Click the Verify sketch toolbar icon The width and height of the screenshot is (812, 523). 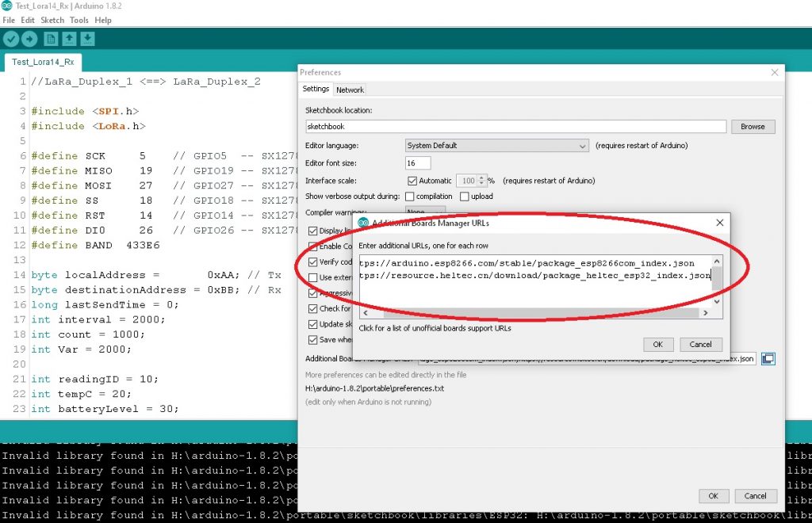tap(11, 39)
